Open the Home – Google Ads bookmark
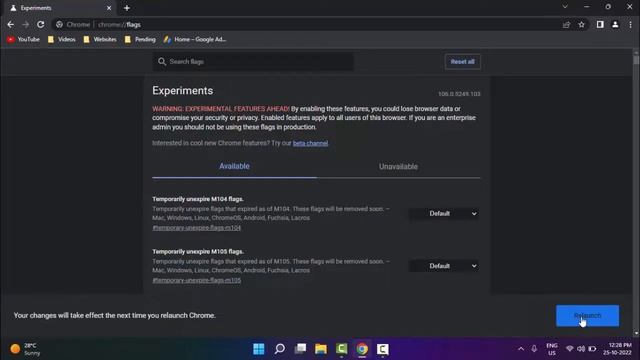 tap(195, 40)
